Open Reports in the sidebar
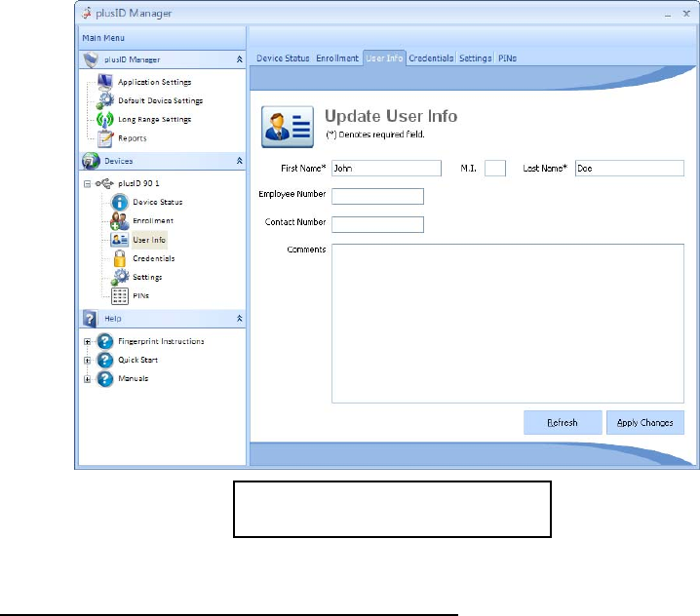This screenshot has width=700, height=616. point(133,138)
